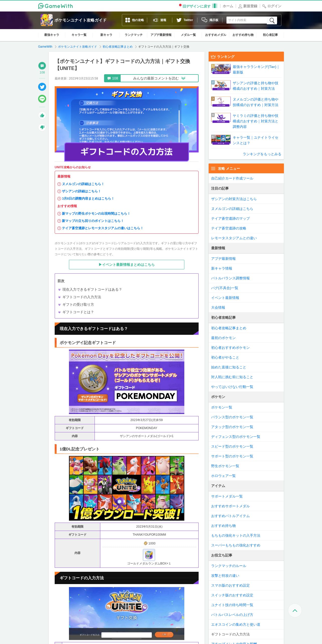Viewport: 322px width, 644px height.
Task: Open 速報 megaphone item
Action: click(160, 20)
